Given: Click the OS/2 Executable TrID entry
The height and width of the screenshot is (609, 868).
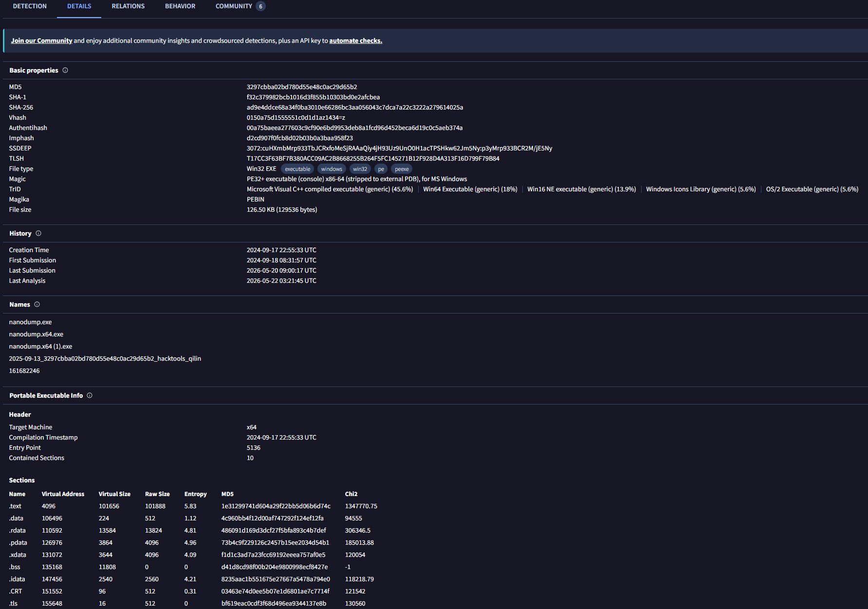Looking at the screenshot, I should click(812, 189).
